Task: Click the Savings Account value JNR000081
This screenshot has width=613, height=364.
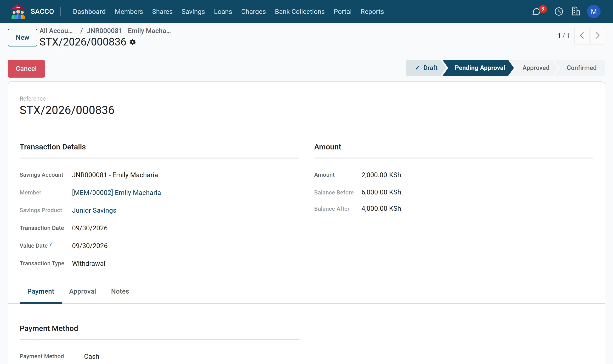Action: [115, 175]
